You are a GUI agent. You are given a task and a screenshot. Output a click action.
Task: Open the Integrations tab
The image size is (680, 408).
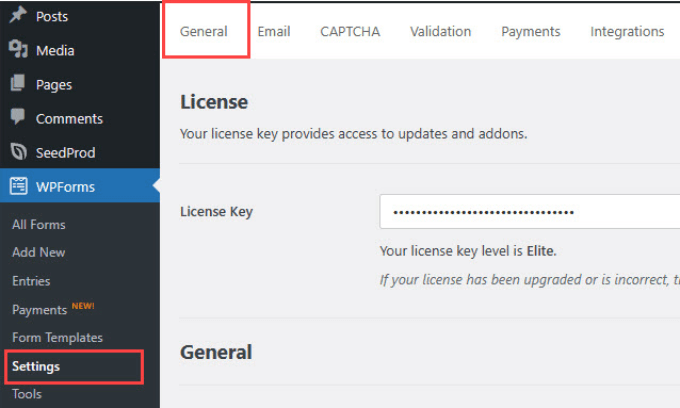[x=627, y=31]
